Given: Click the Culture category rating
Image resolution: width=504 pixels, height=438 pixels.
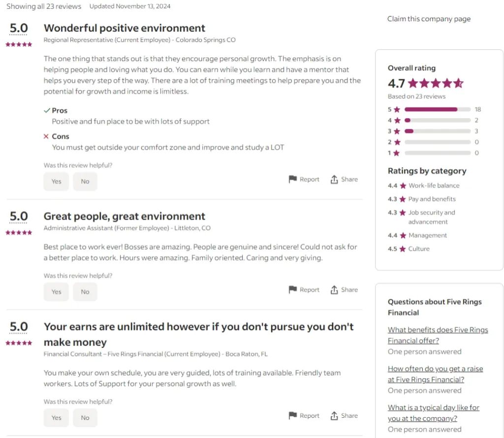Looking at the screenshot, I should 409,249.
